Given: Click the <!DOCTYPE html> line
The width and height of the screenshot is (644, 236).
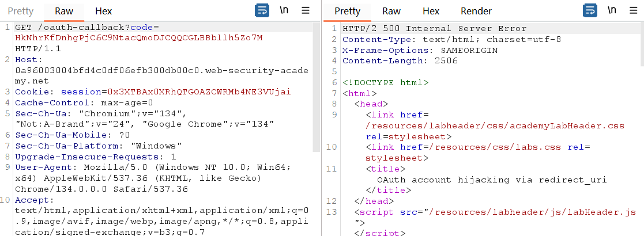Looking at the screenshot, I should (x=386, y=82).
